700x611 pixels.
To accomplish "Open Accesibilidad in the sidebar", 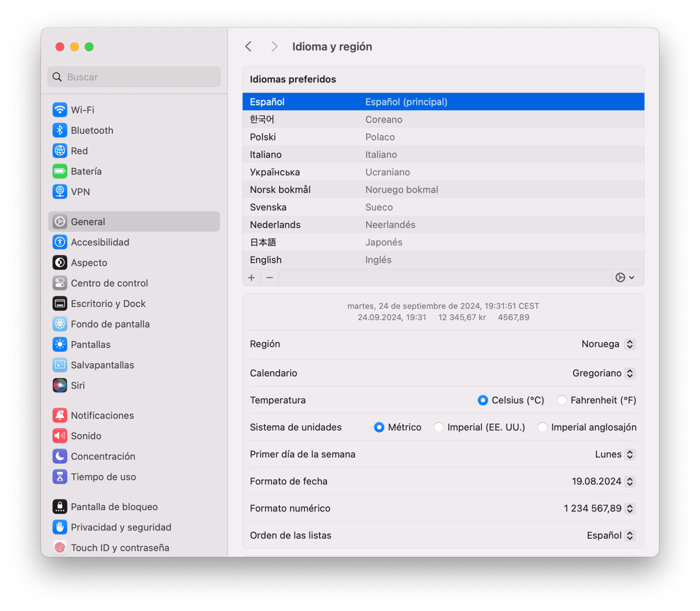I will [100, 242].
